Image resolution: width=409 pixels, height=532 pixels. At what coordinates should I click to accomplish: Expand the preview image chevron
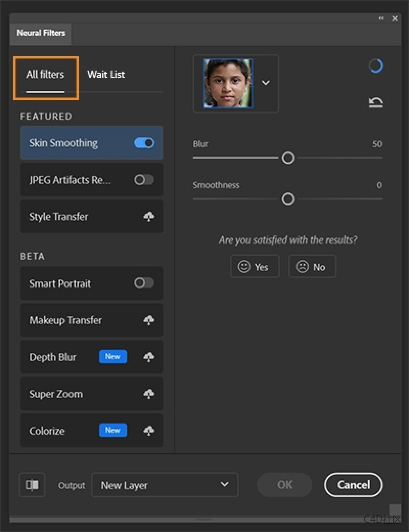pos(266,83)
